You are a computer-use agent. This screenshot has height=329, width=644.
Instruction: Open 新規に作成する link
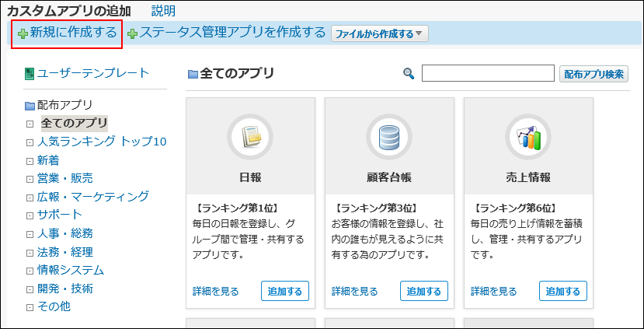74,33
